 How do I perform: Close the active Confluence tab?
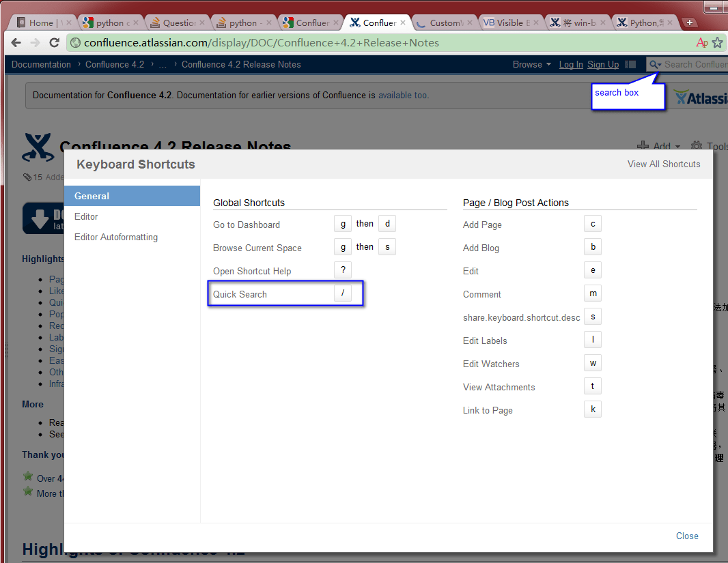click(402, 23)
